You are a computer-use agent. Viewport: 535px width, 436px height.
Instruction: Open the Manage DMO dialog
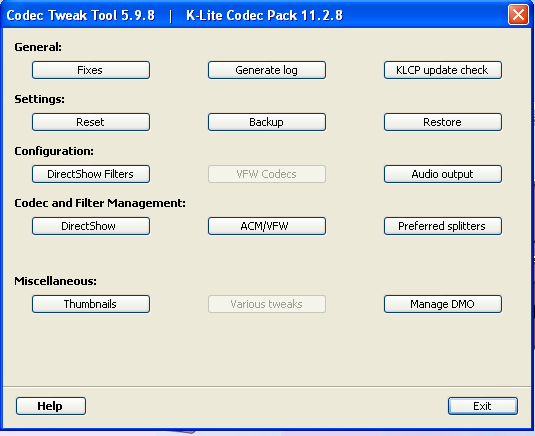443,304
